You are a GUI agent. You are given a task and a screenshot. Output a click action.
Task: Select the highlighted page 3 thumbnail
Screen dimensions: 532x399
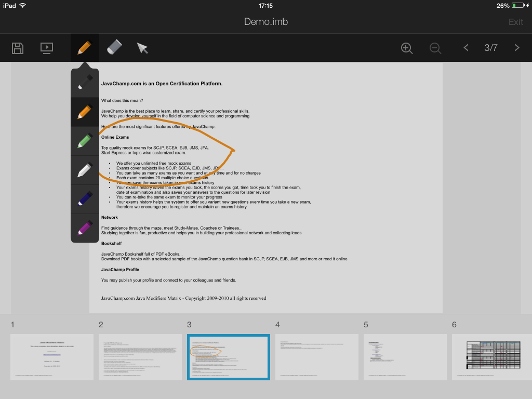[229, 357]
